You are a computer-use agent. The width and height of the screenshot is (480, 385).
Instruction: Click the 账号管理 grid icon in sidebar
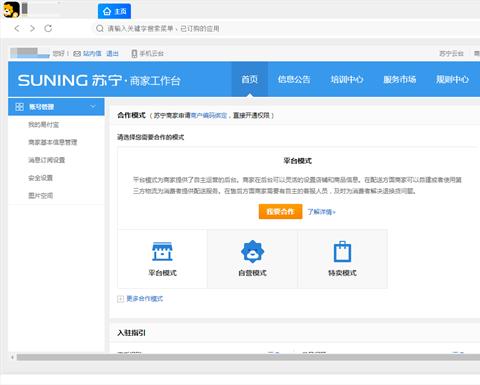[19, 107]
